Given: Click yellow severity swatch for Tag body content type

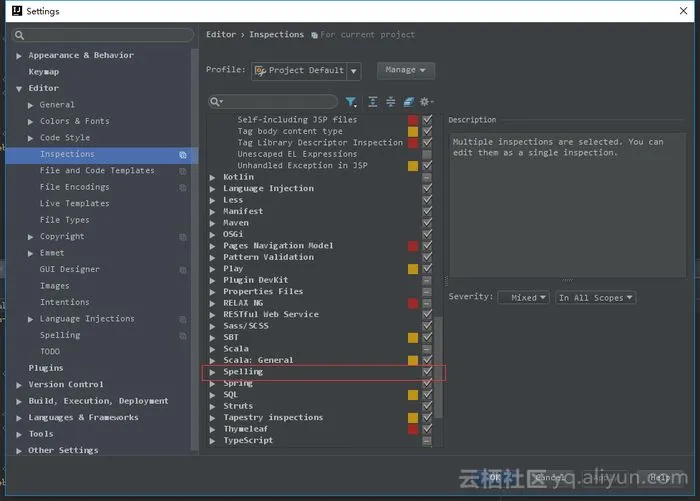Looking at the screenshot, I should (413, 131).
